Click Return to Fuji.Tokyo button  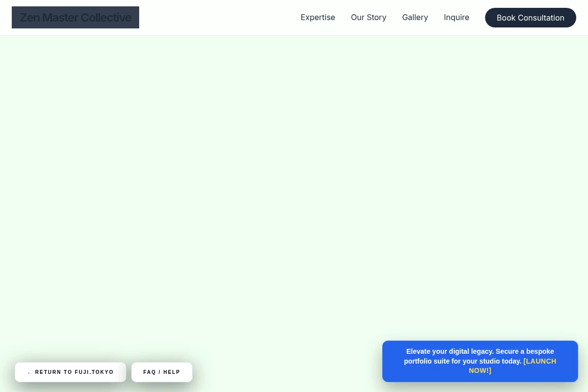(x=71, y=372)
